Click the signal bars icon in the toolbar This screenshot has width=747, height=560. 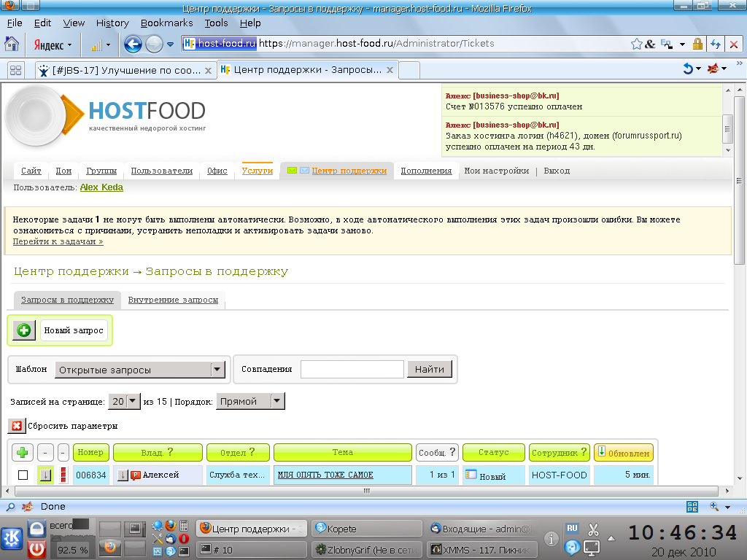pyautogui.click(x=96, y=45)
